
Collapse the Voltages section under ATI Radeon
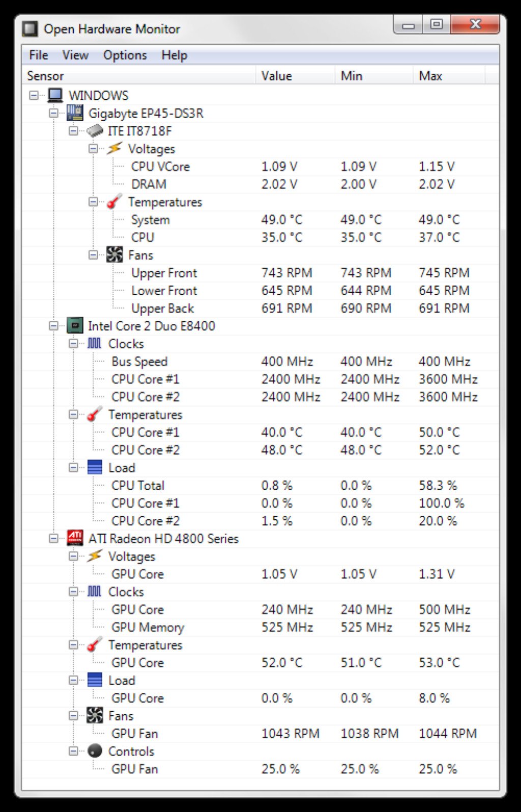(x=73, y=556)
